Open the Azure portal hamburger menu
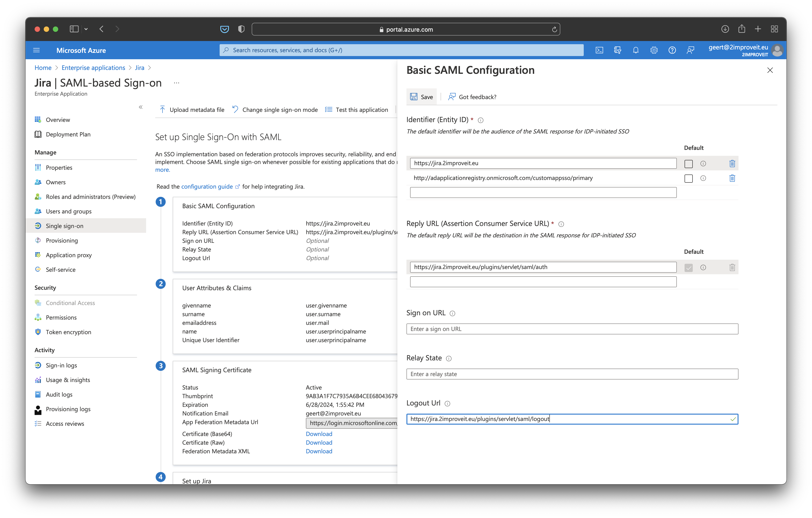Screen dimensions: 812x518 pos(36,50)
